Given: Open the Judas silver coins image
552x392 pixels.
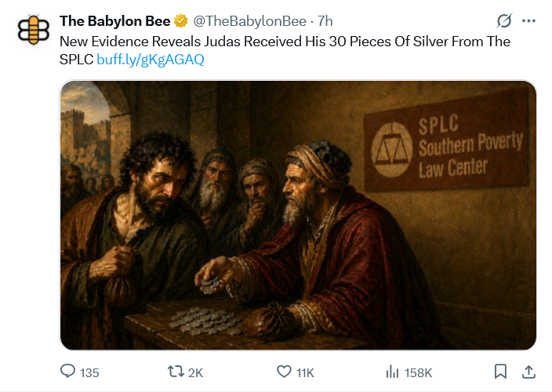Looking at the screenshot, I should tap(298, 214).
